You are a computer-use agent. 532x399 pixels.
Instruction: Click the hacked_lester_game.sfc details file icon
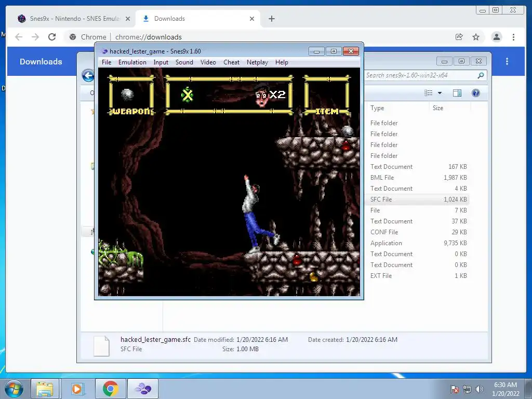point(101,345)
